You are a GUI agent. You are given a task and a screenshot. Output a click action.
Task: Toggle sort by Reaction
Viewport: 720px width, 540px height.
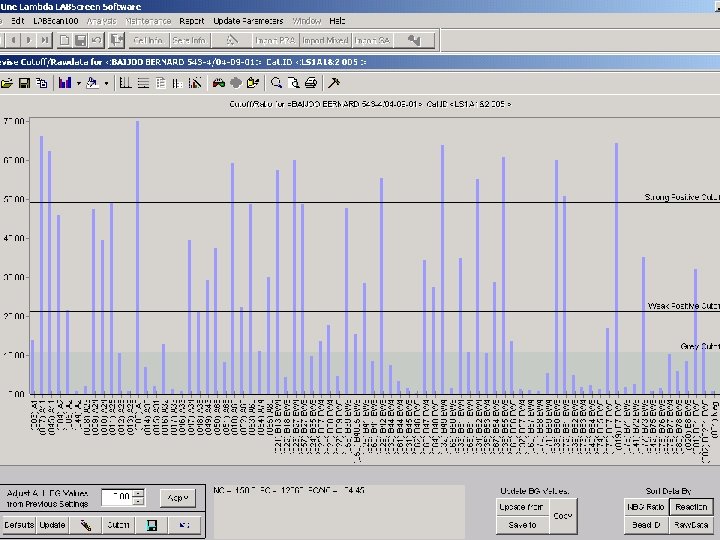coord(690,507)
